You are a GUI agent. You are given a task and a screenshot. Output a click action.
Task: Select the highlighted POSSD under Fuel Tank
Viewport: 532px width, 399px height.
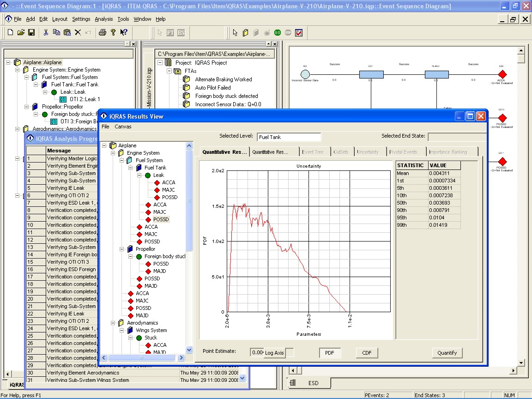(x=161, y=219)
